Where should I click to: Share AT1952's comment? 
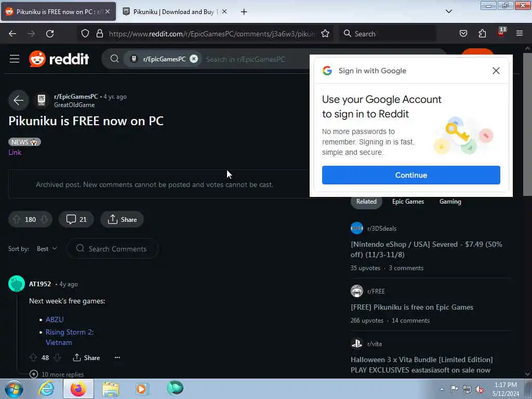(x=87, y=357)
